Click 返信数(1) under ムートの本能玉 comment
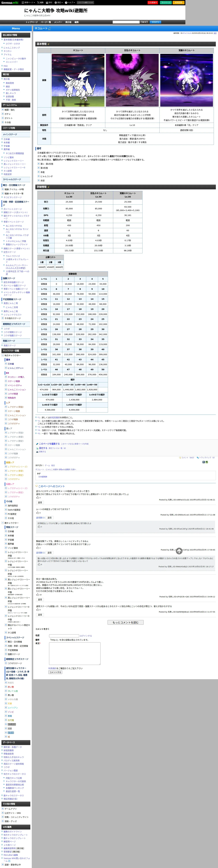The width and height of the screenshot is (218, 868). click(x=40, y=518)
